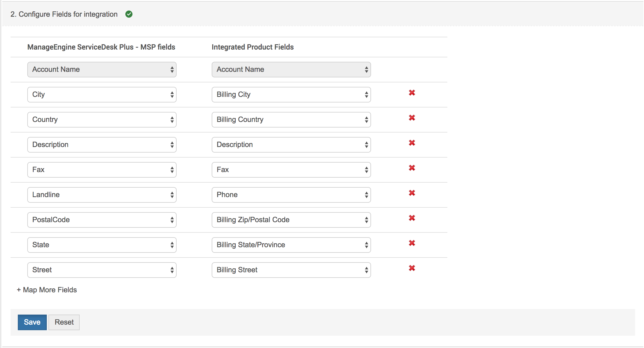644x348 pixels.
Task: Open the Billing Zip/Postal Code dropdown
Action: [x=291, y=220]
